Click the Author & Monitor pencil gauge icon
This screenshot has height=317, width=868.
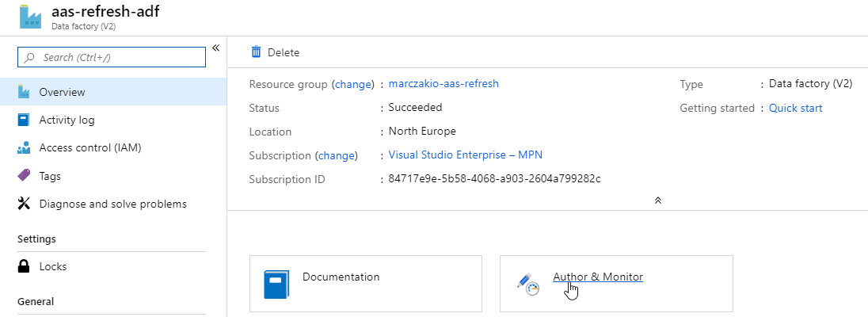[527, 284]
